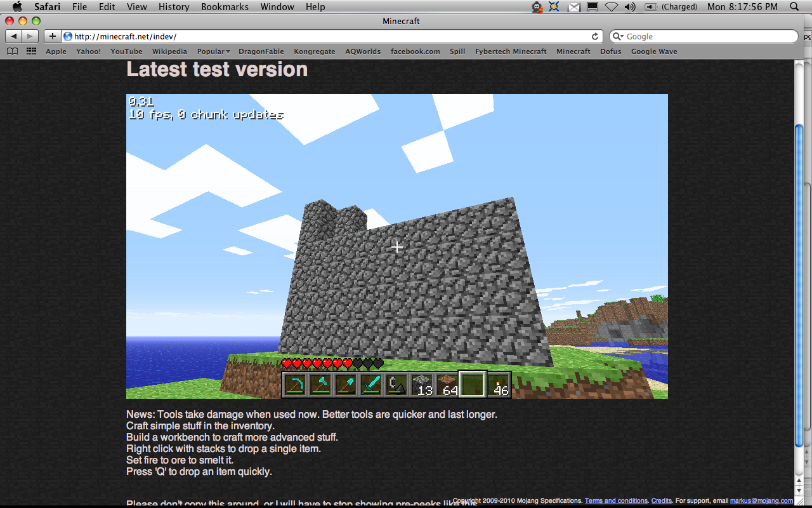Go forward with Safari forward arrow
This screenshot has height=508, width=812.
[x=30, y=36]
